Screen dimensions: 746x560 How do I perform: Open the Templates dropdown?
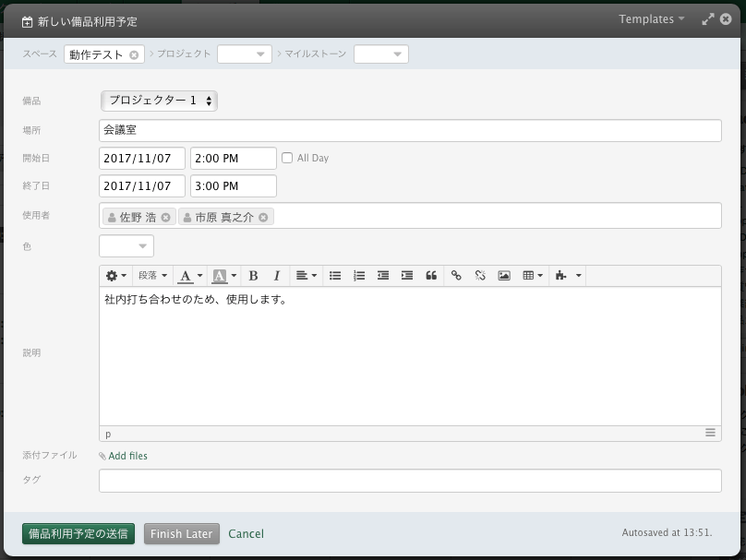click(651, 19)
